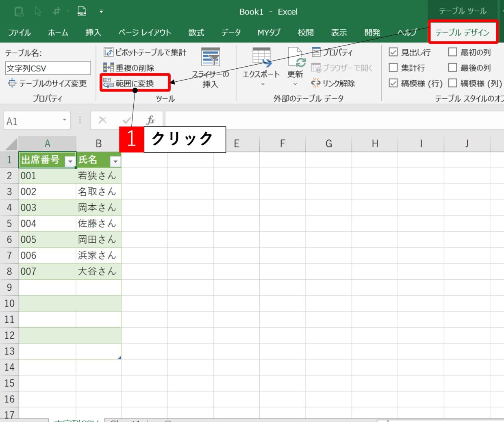Select column H header
Viewport: 504px width, 422px height.
(x=375, y=144)
